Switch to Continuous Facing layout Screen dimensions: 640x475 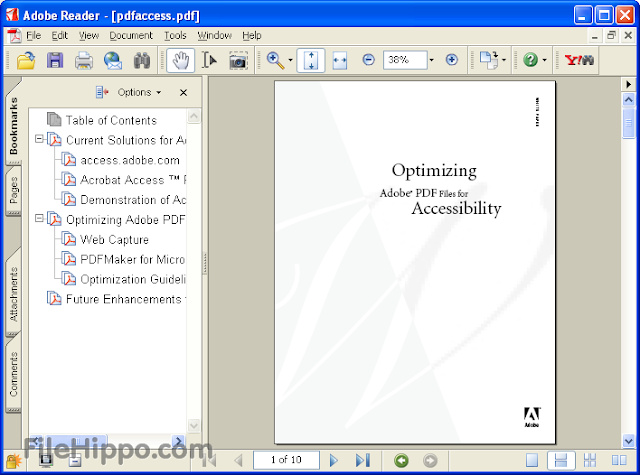(590, 460)
